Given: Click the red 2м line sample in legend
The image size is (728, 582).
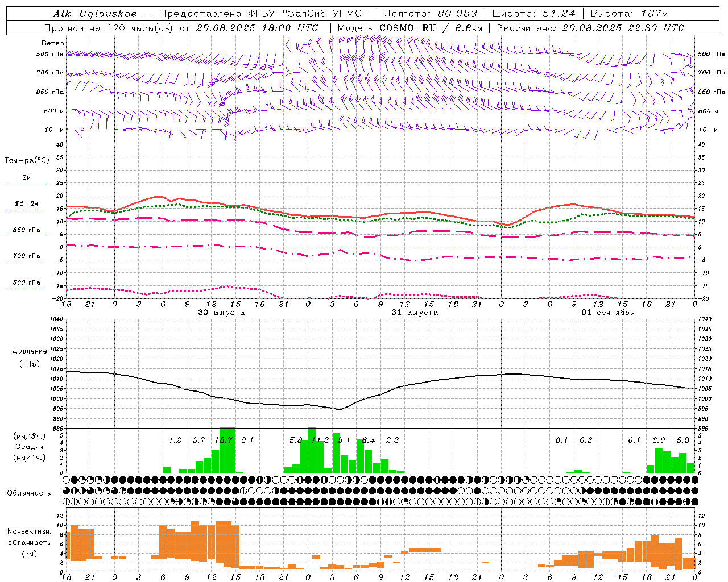Looking at the screenshot, I should (26, 184).
